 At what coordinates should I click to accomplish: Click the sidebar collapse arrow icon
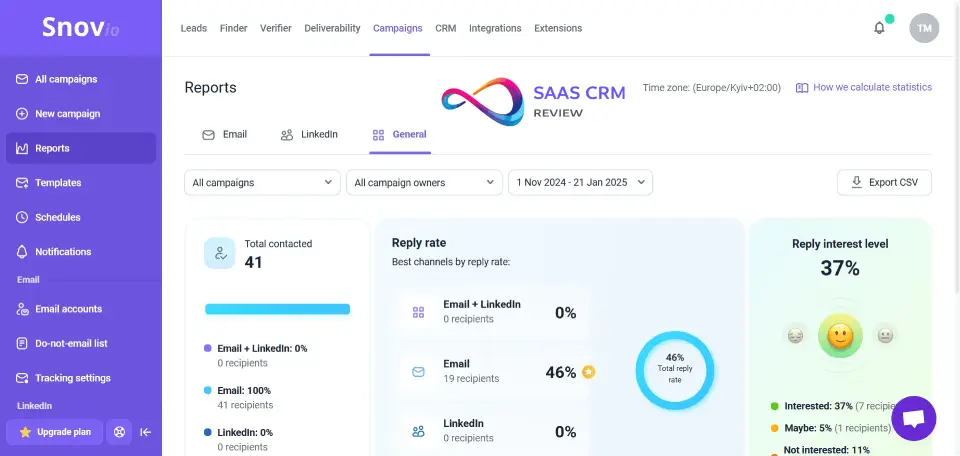[145, 432]
